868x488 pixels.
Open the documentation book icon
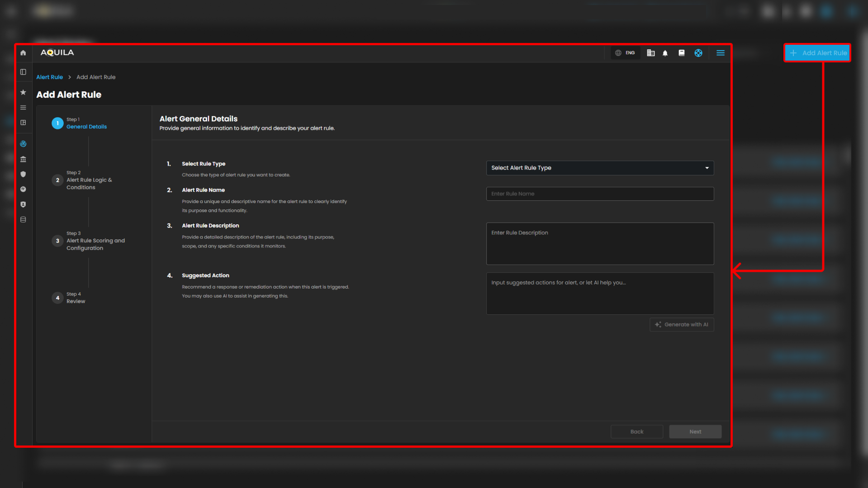point(682,53)
